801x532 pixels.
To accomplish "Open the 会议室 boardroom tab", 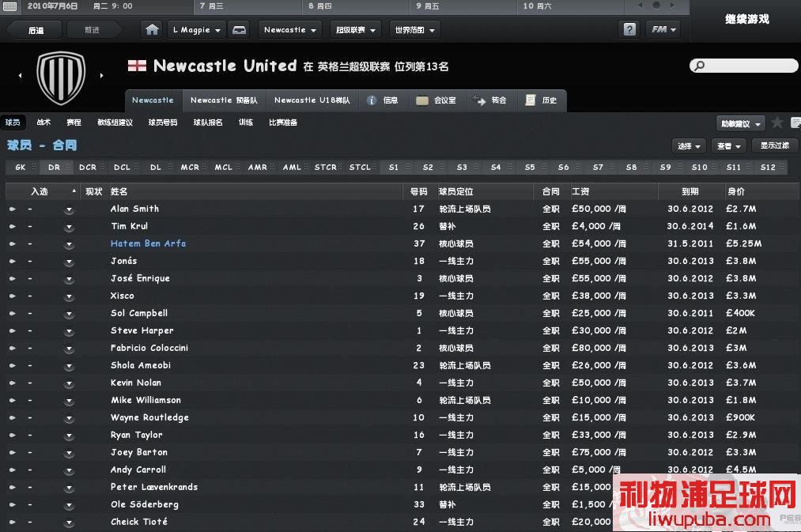I will (x=436, y=100).
